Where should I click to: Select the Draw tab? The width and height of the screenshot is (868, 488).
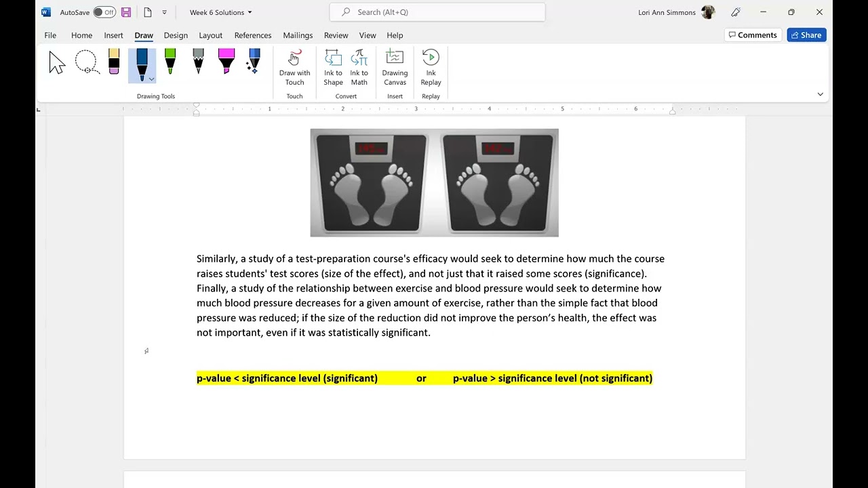(144, 35)
